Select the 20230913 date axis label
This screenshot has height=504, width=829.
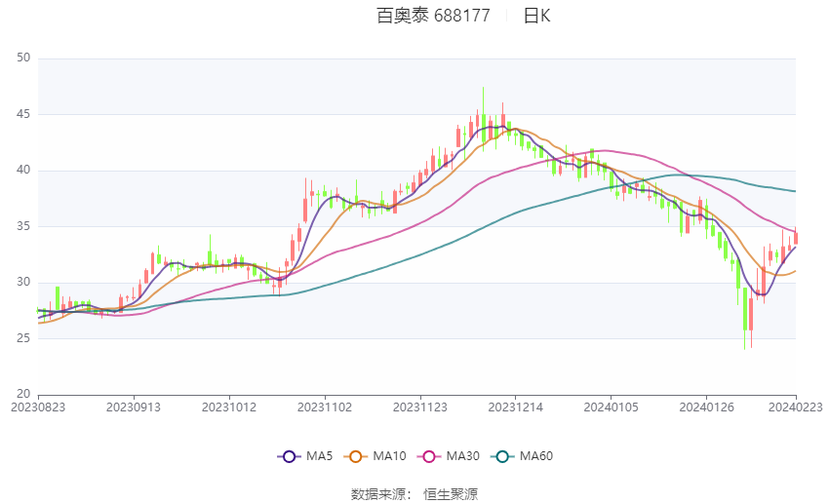coord(134,407)
